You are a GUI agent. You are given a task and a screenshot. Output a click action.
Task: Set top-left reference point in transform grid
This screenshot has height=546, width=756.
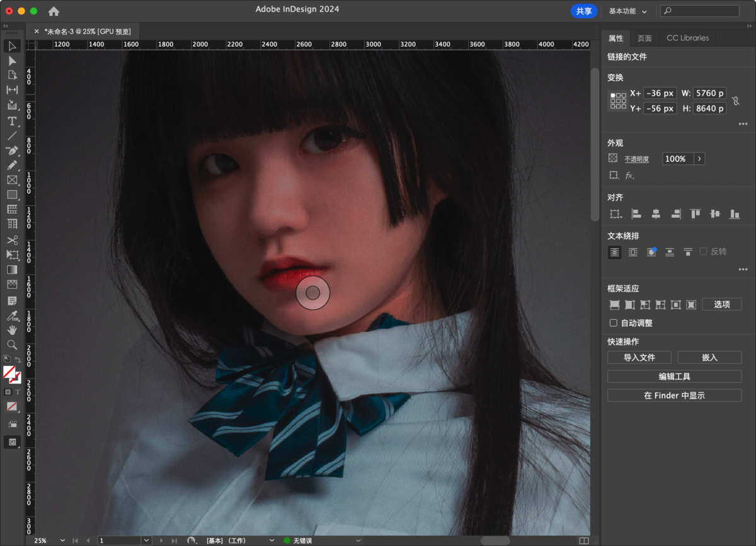pyautogui.click(x=613, y=95)
